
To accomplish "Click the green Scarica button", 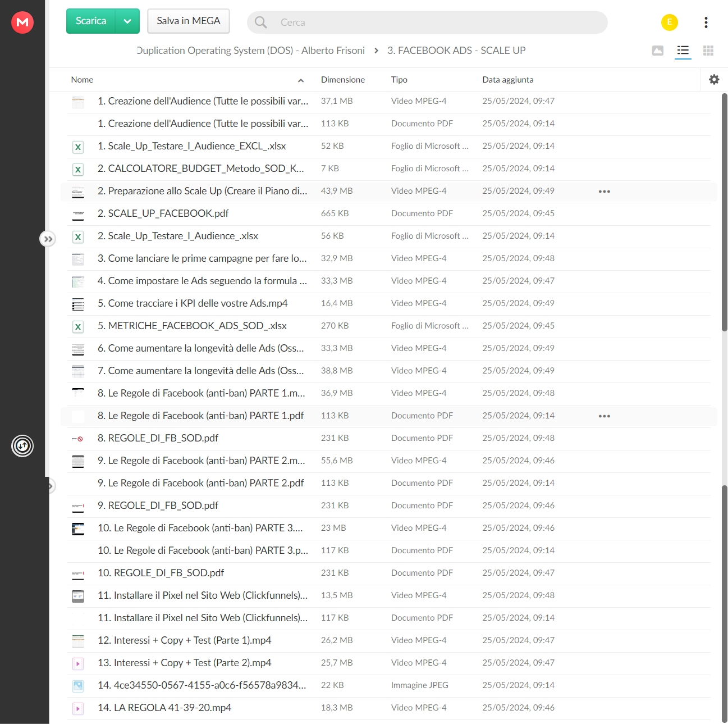I will [x=91, y=21].
